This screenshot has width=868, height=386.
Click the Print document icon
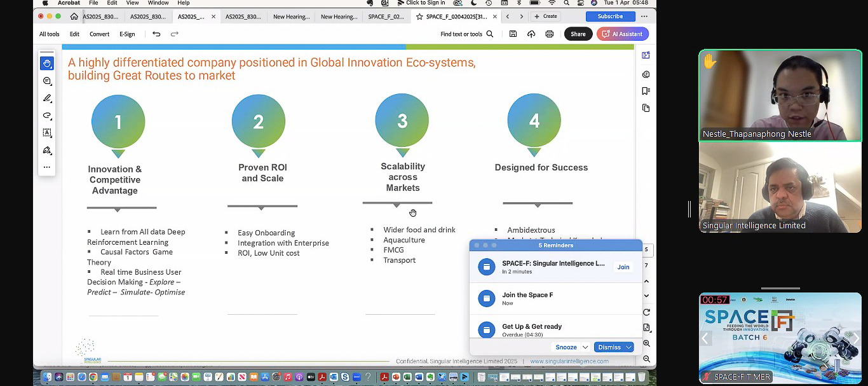549,34
